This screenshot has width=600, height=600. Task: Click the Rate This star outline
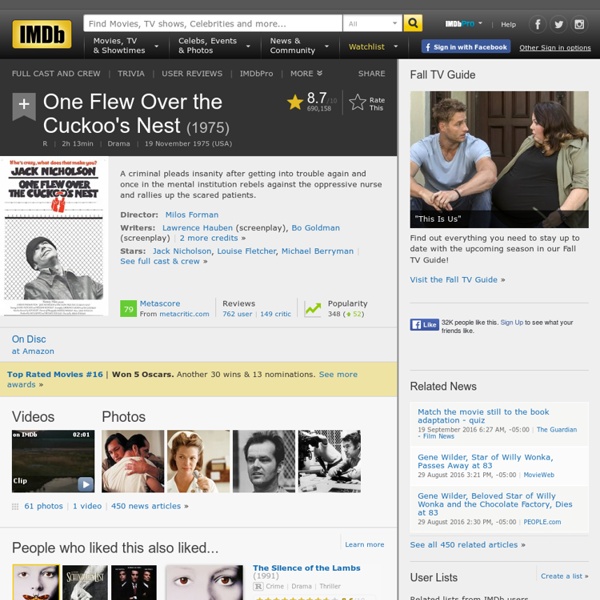tap(358, 103)
